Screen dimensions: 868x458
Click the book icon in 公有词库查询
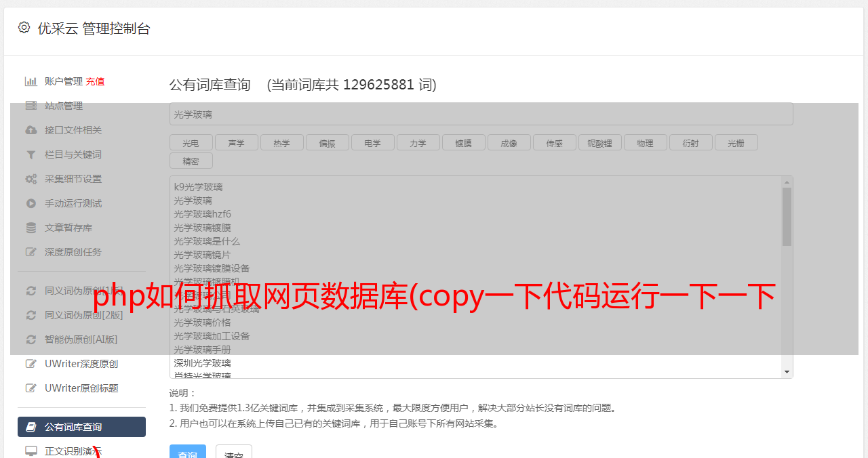(x=31, y=427)
